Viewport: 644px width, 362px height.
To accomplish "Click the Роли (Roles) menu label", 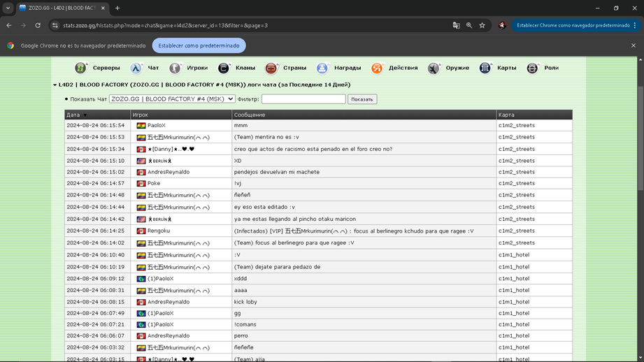I will [x=551, y=68].
